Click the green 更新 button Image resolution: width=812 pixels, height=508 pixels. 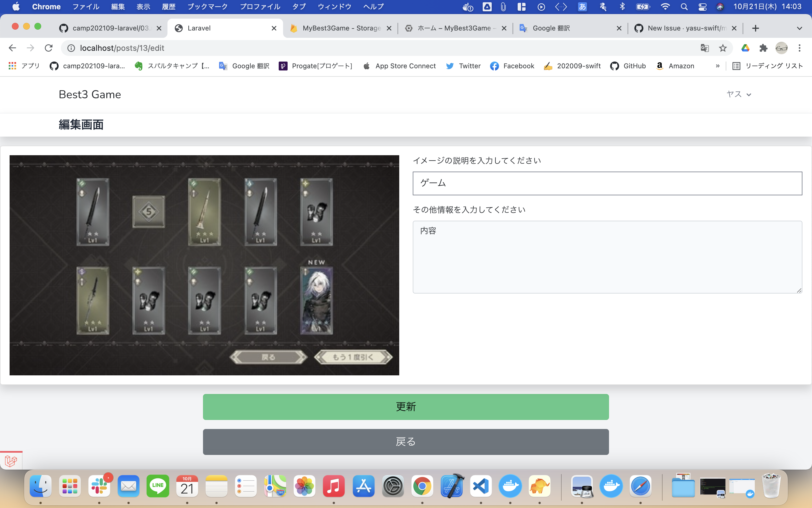pyautogui.click(x=406, y=407)
